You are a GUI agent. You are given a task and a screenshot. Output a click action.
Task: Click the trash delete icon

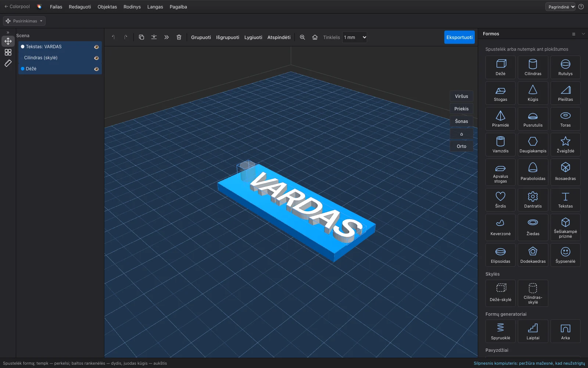coord(179,37)
